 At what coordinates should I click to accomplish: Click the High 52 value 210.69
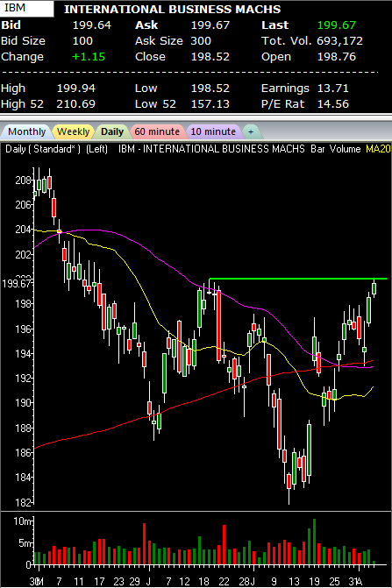click(76, 104)
